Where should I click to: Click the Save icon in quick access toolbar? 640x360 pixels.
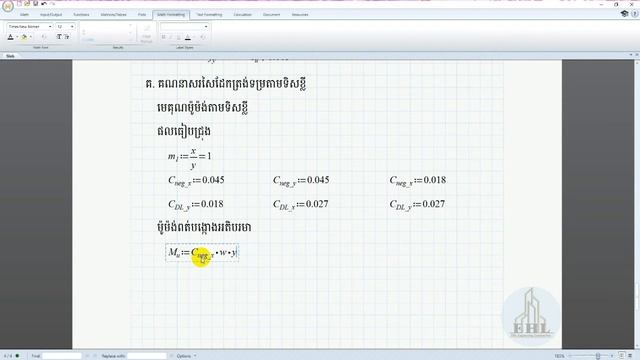36,3
